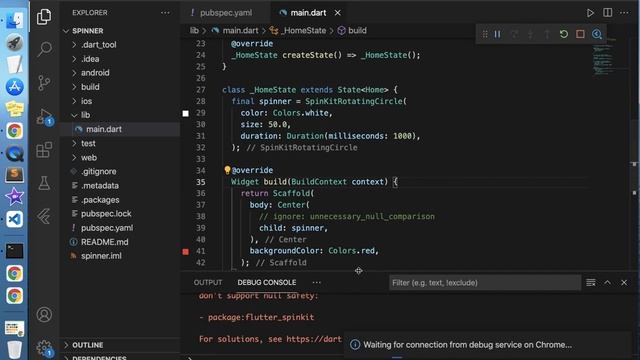This screenshot has height=360, width=640.
Task: Open Finder from the Dock
Action: 14,20
